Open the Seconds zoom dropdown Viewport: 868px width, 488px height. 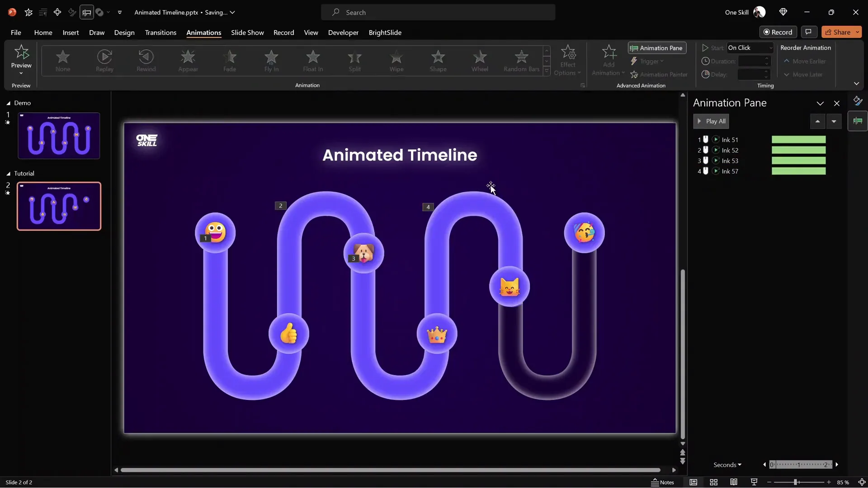pyautogui.click(x=727, y=465)
